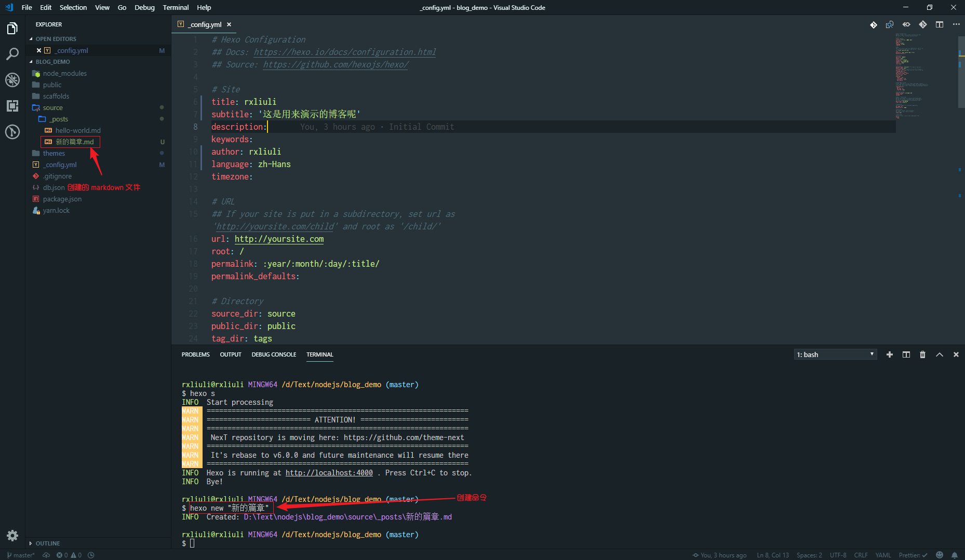Switch to the Output panel tab
The width and height of the screenshot is (965, 560).
coord(231,354)
